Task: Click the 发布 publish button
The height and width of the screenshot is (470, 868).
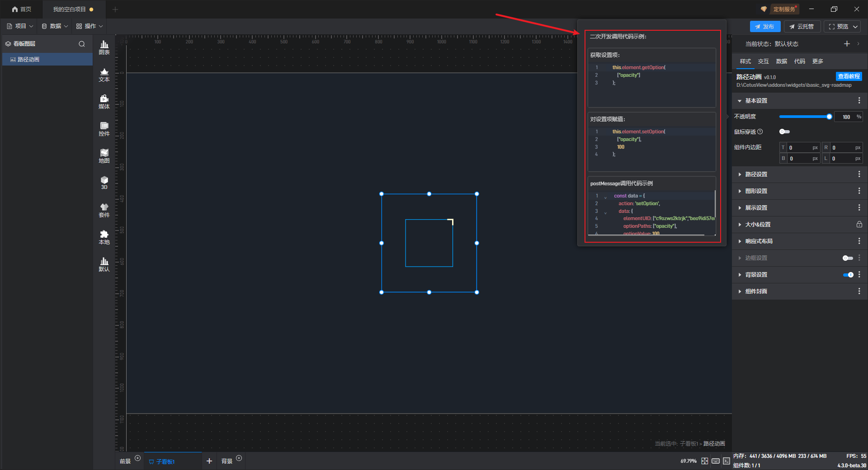Action: 764,27
